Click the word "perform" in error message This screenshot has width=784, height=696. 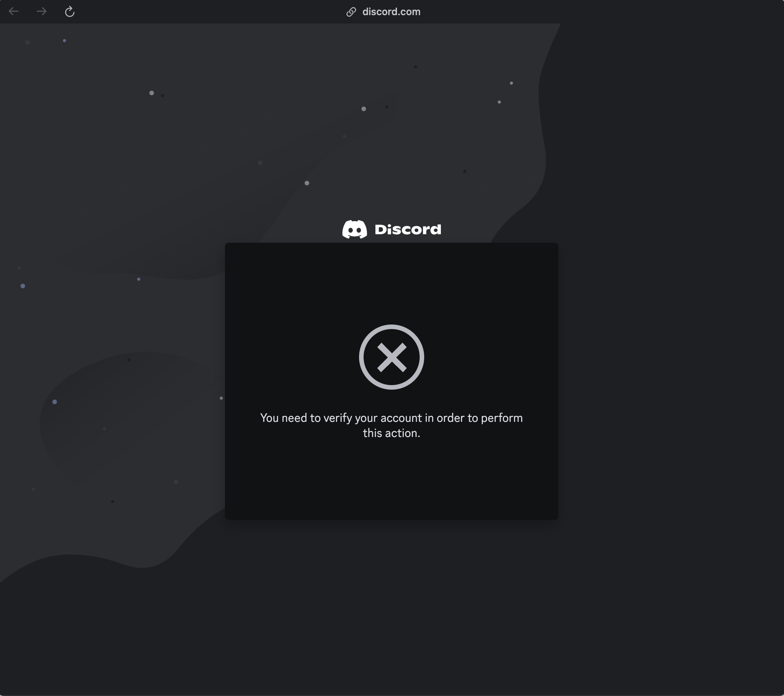(x=502, y=418)
